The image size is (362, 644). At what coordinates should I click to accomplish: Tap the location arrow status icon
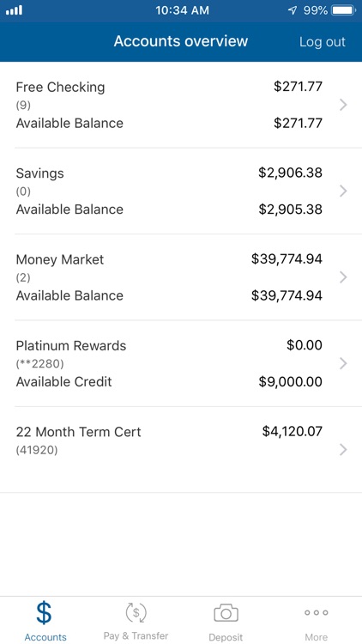tap(293, 10)
